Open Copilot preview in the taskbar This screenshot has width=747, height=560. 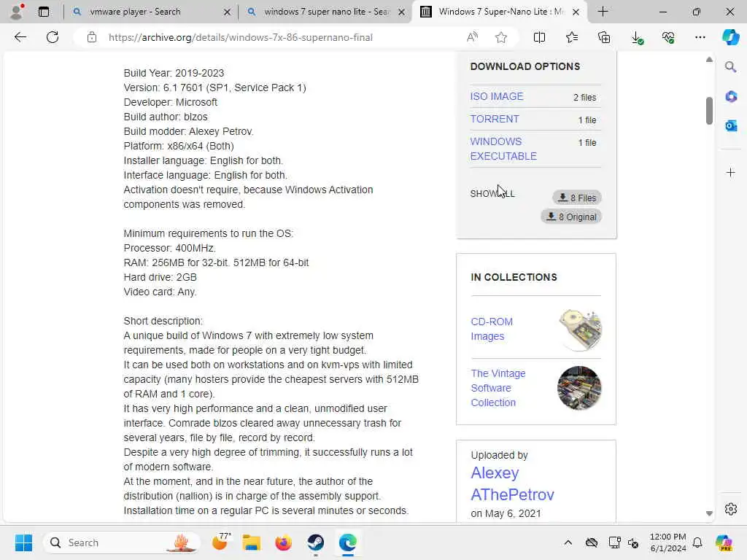pos(724,542)
